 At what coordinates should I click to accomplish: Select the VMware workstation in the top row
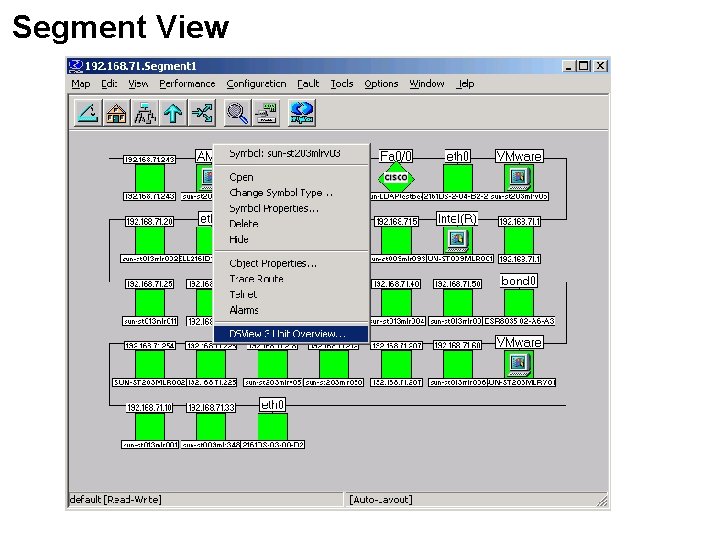[x=519, y=178]
